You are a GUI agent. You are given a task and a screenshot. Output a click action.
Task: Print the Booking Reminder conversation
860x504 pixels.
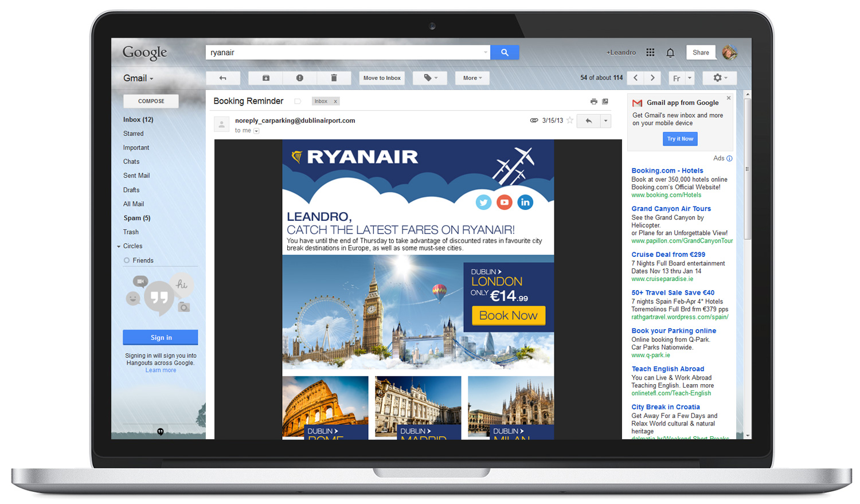(593, 101)
